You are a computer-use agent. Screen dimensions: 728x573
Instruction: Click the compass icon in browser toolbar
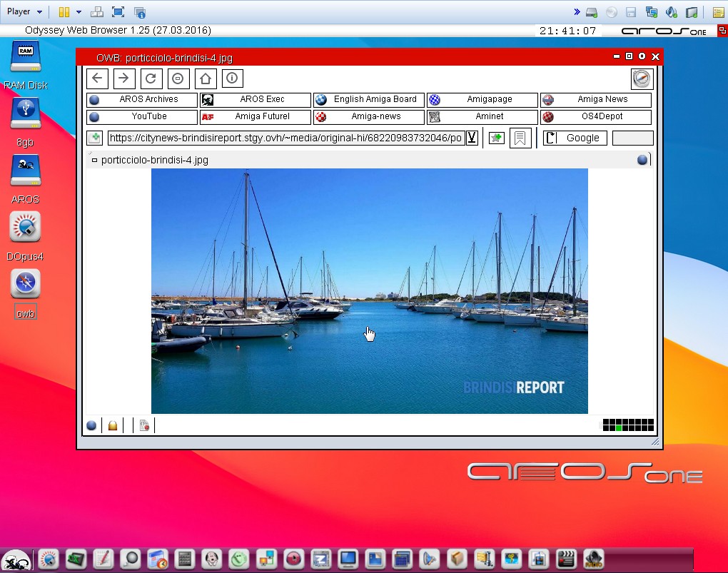click(642, 78)
